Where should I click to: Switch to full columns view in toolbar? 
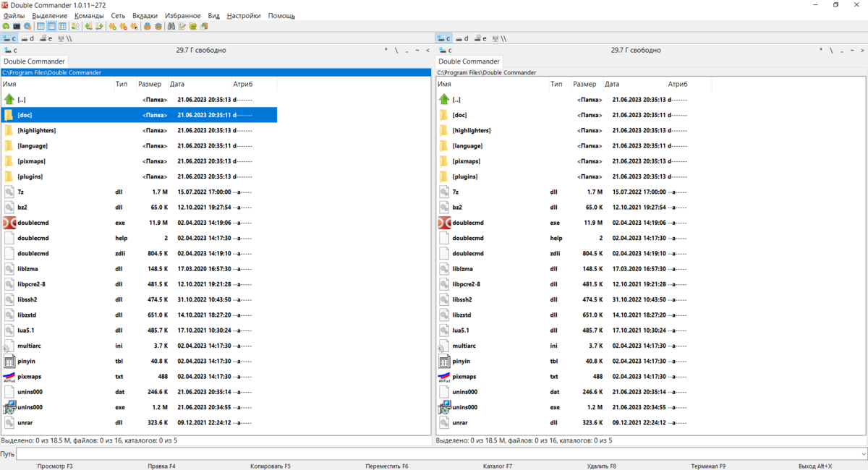point(51,26)
